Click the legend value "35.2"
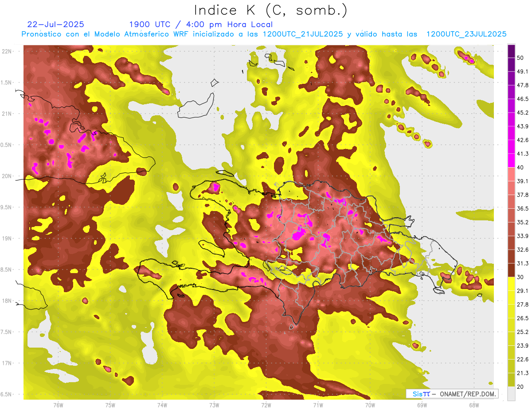 (x=523, y=222)
